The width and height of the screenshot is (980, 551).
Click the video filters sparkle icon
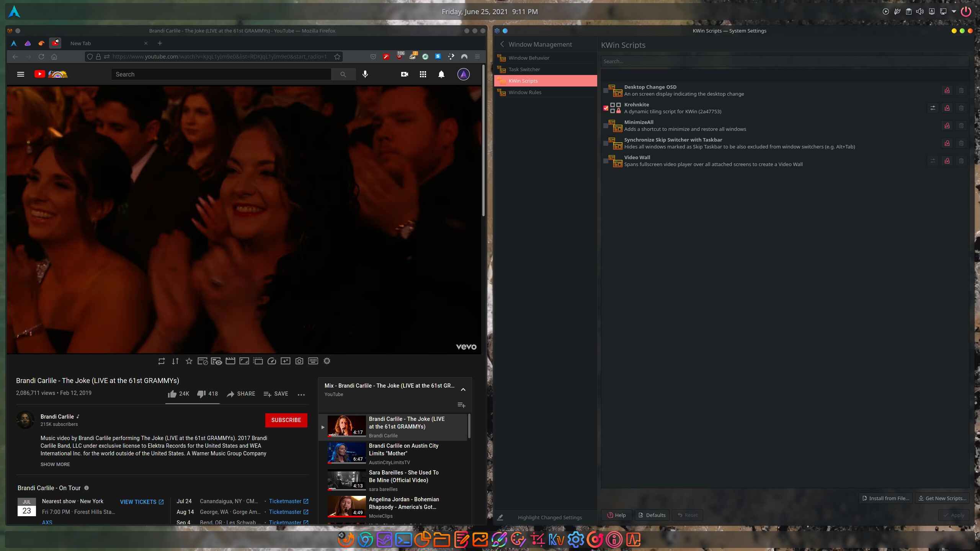(286, 361)
